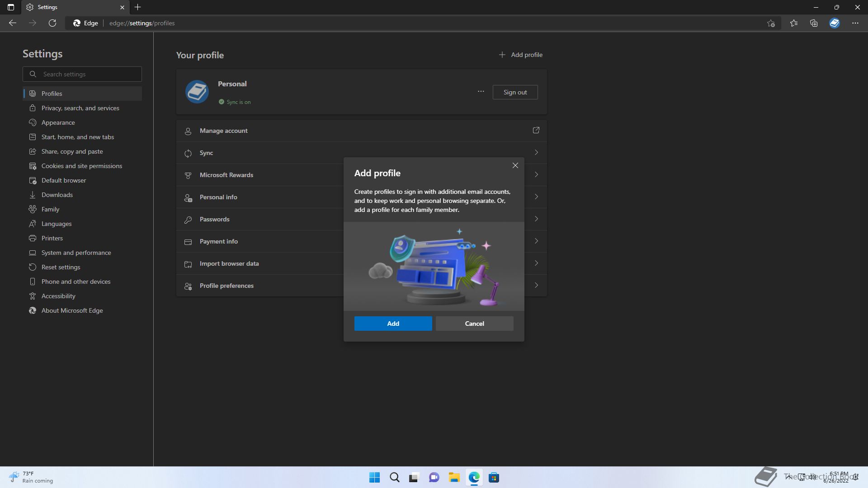Expand the Import browser data chevron
868x488 pixels.
(536, 263)
